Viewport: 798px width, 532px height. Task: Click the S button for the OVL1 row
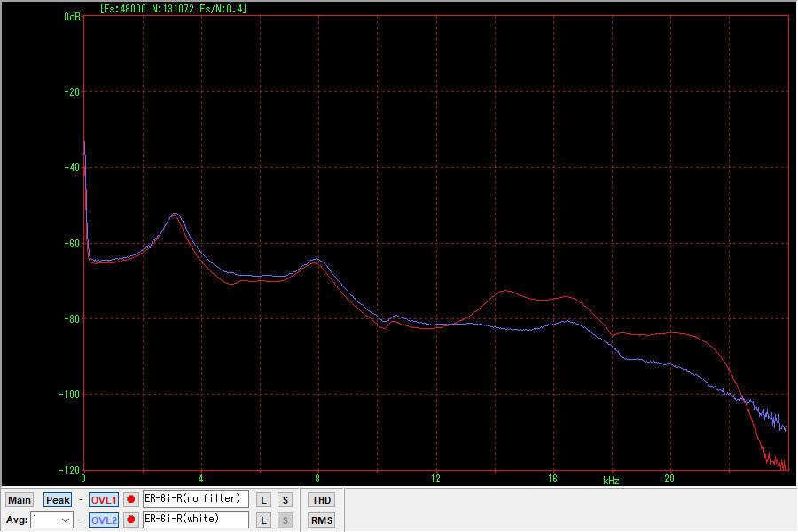285,500
